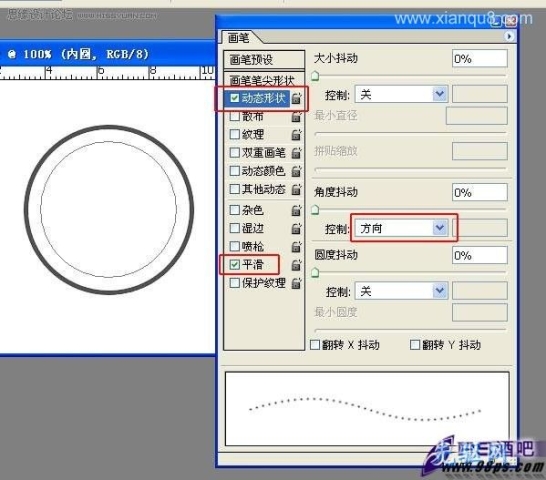Enable the 其他动态 checkbox
Screen dimensions: 546x480
tap(235, 189)
